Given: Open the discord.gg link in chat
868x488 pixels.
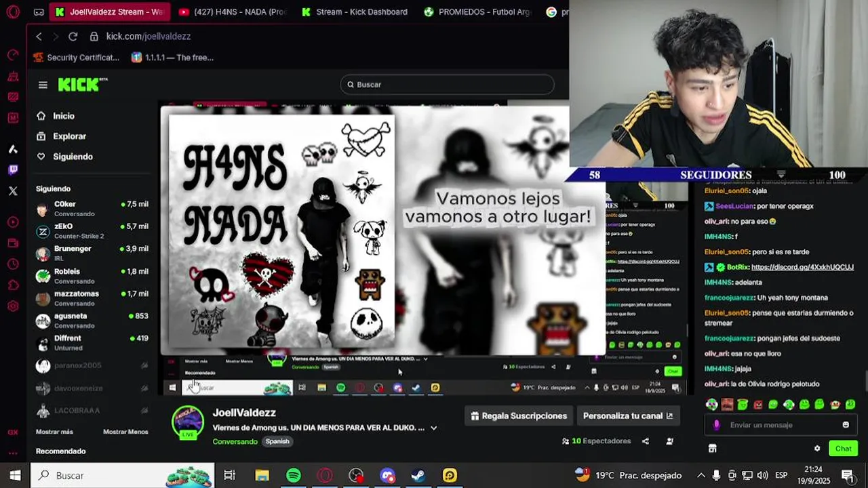Looking at the screenshot, I should (x=802, y=267).
